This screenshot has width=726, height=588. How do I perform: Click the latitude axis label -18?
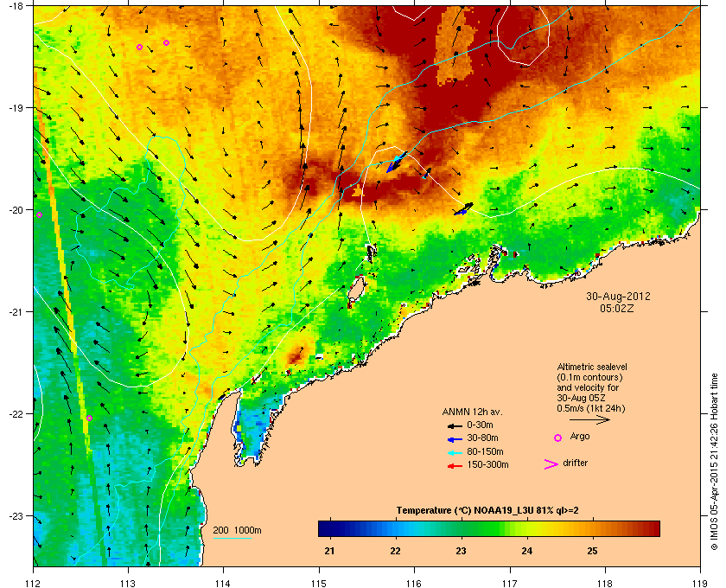[16, 5]
